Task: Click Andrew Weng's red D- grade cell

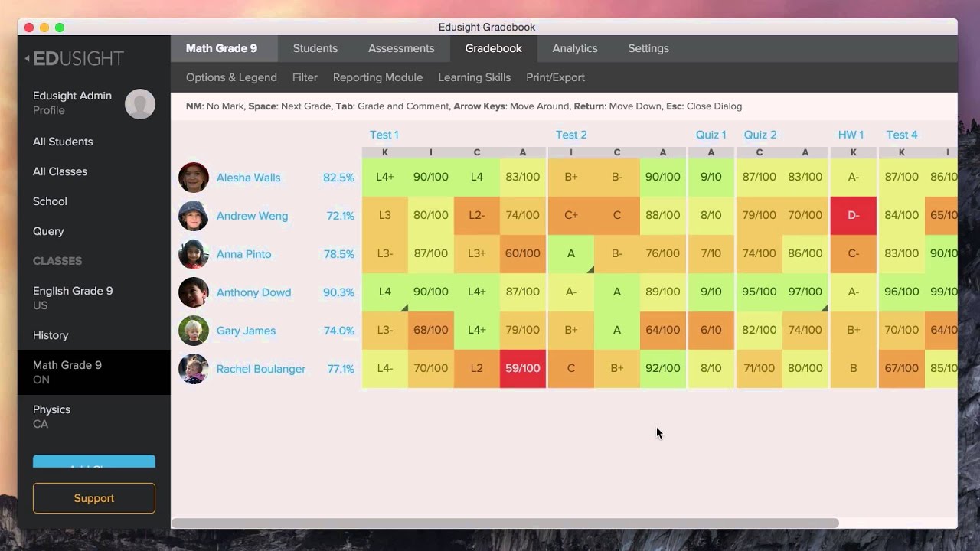Action: coord(854,215)
